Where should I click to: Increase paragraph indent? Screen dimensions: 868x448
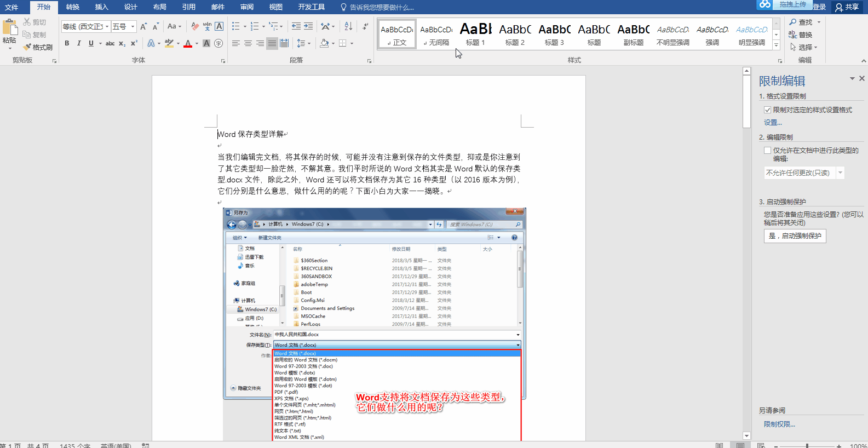point(308,26)
